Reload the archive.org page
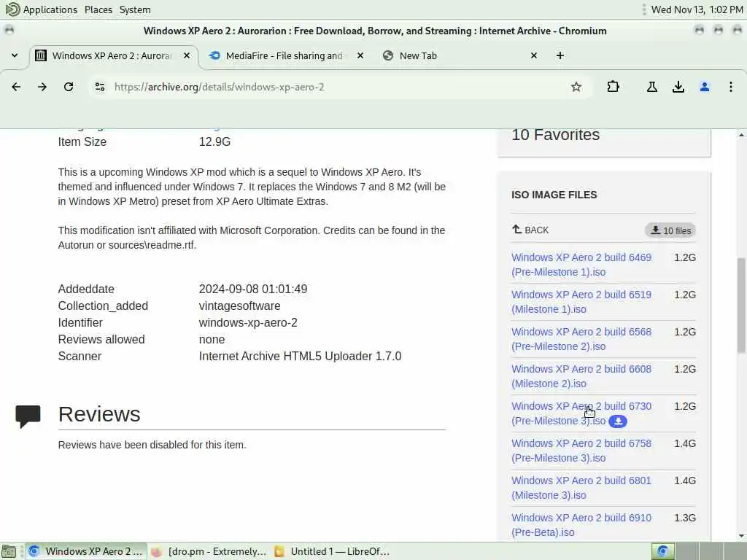Screen dimensions: 747x560 click(69, 87)
